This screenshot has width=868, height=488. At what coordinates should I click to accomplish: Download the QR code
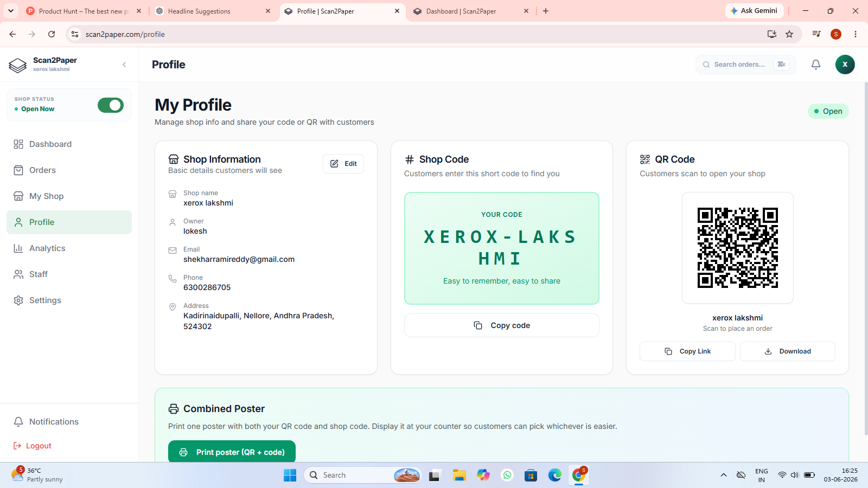788,351
